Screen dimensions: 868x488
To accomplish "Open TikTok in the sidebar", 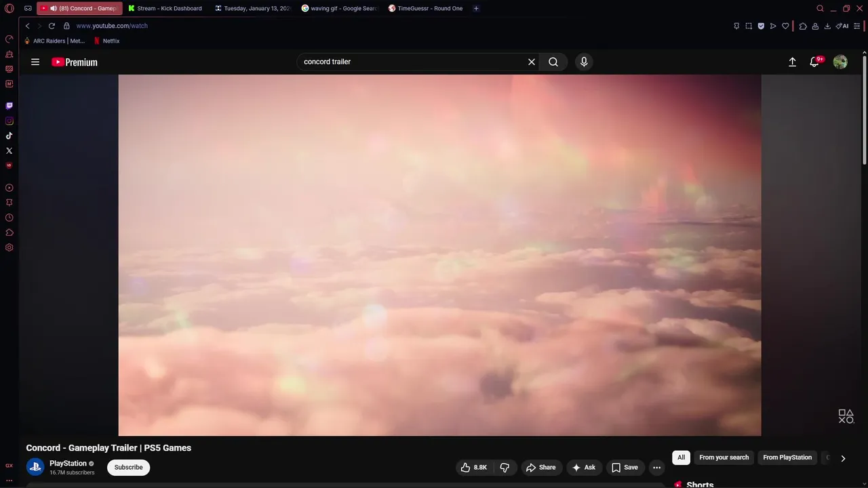I will coord(9,136).
